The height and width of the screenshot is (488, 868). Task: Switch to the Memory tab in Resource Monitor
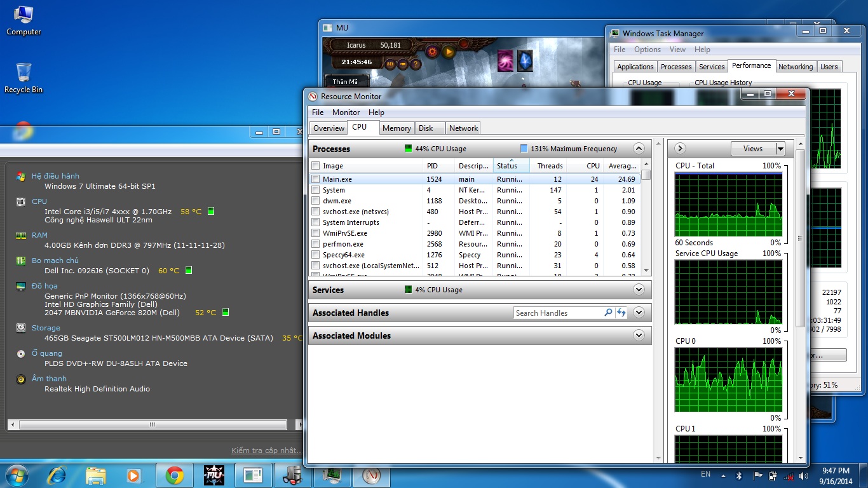point(397,128)
